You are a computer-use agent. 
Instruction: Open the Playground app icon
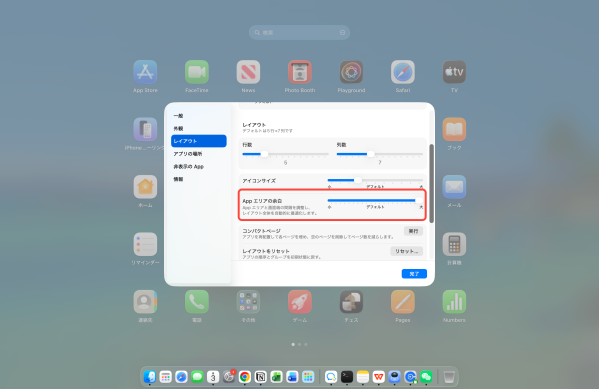tap(351, 72)
